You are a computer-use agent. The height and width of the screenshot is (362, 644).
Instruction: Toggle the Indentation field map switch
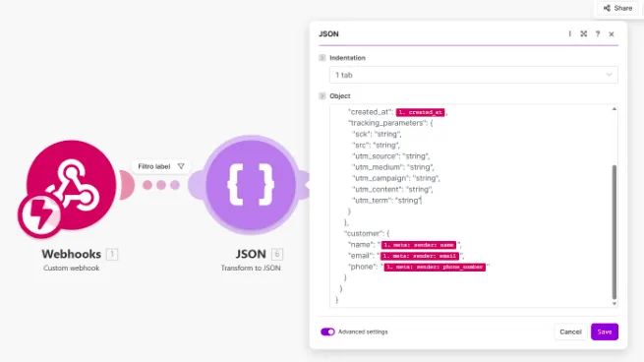322,58
